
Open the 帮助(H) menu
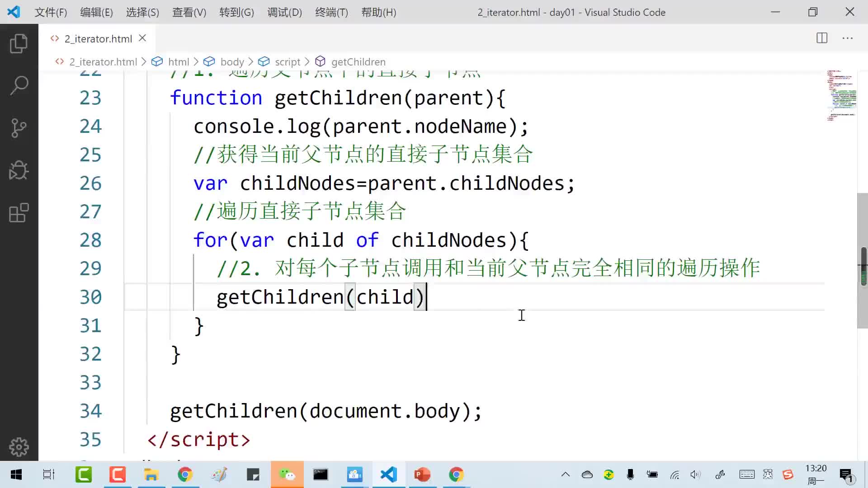tap(378, 12)
